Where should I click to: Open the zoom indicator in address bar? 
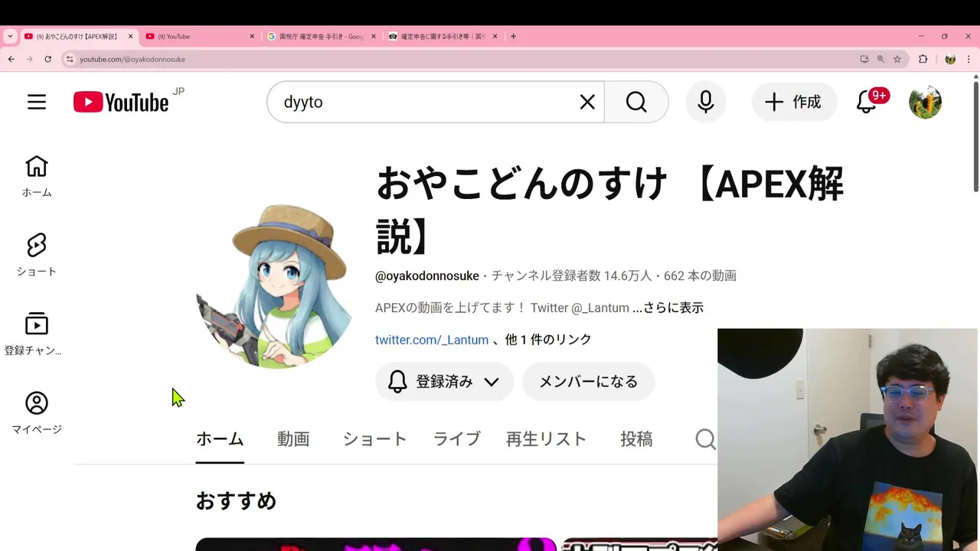(x=880, y=59)
